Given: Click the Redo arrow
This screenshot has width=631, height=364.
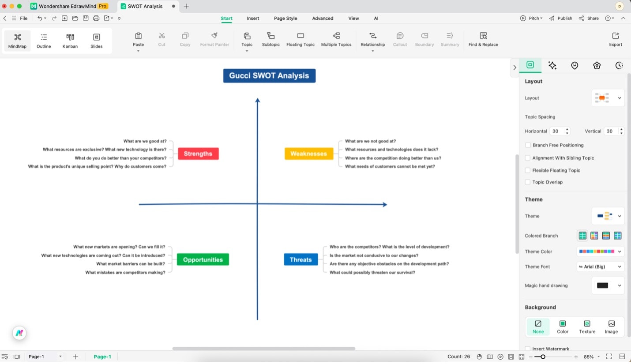Looking at the screenshot, I should 54,18.
